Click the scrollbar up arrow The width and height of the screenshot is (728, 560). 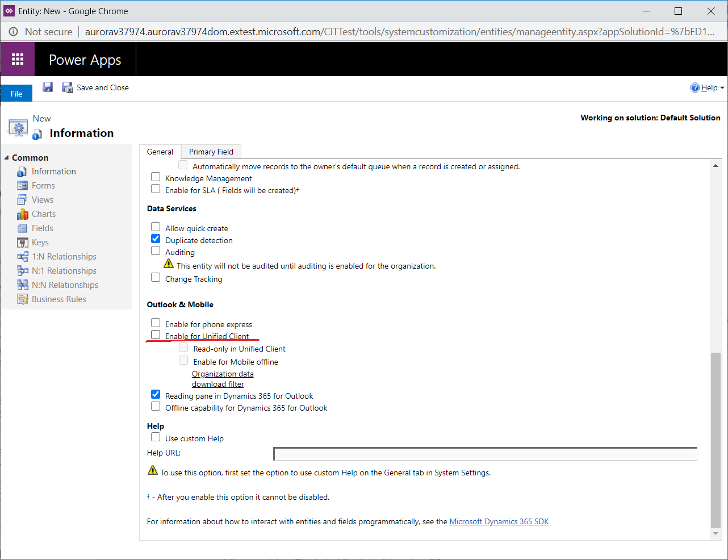[x=716, y=166]
